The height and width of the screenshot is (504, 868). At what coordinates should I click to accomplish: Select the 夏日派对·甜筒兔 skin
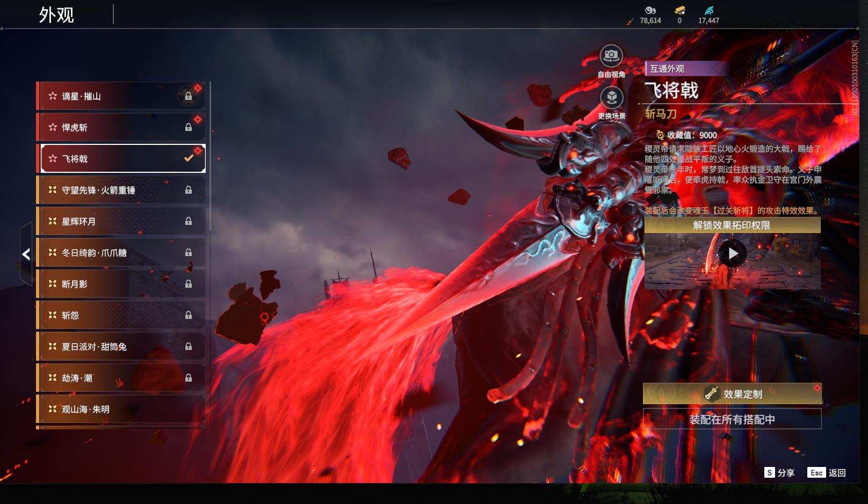click(x=121, y=346)
